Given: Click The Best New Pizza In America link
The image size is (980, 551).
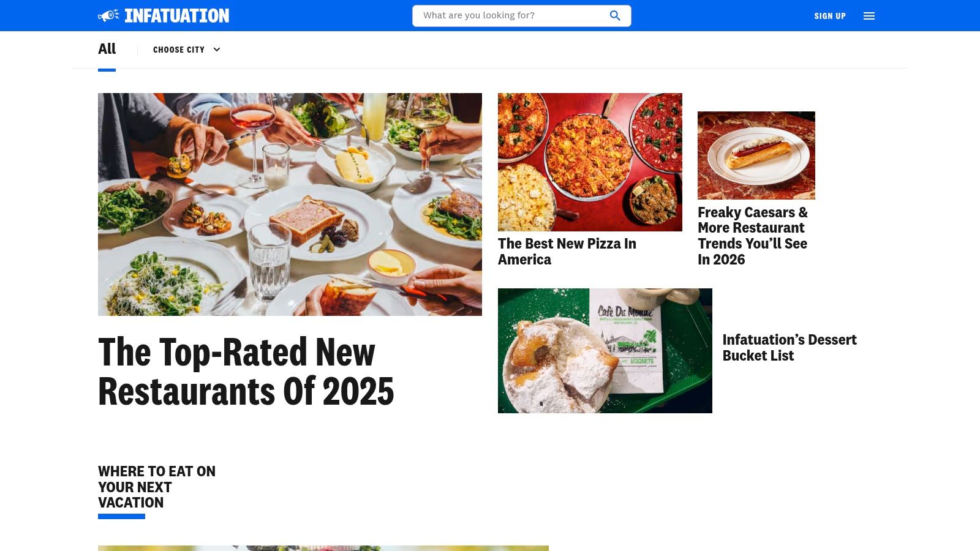Looking at the screenshot, I should 567,252.
